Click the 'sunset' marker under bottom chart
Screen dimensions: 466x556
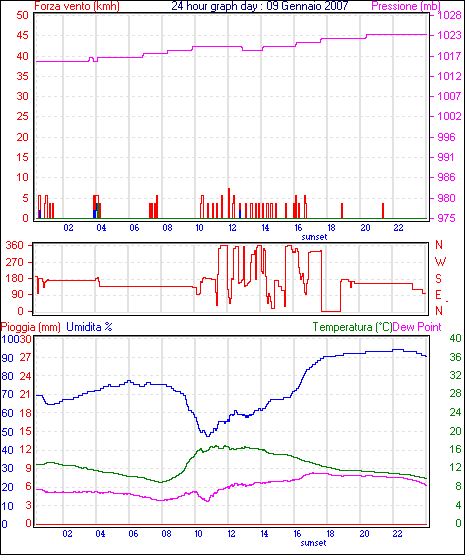point(313,543)
